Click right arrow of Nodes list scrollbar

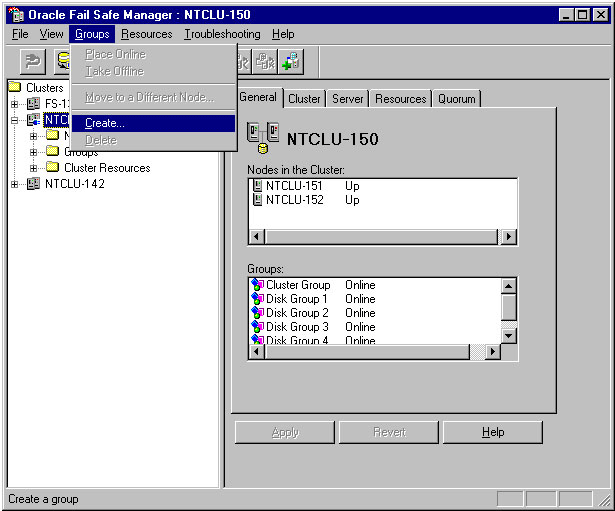[x=509, y=236]
